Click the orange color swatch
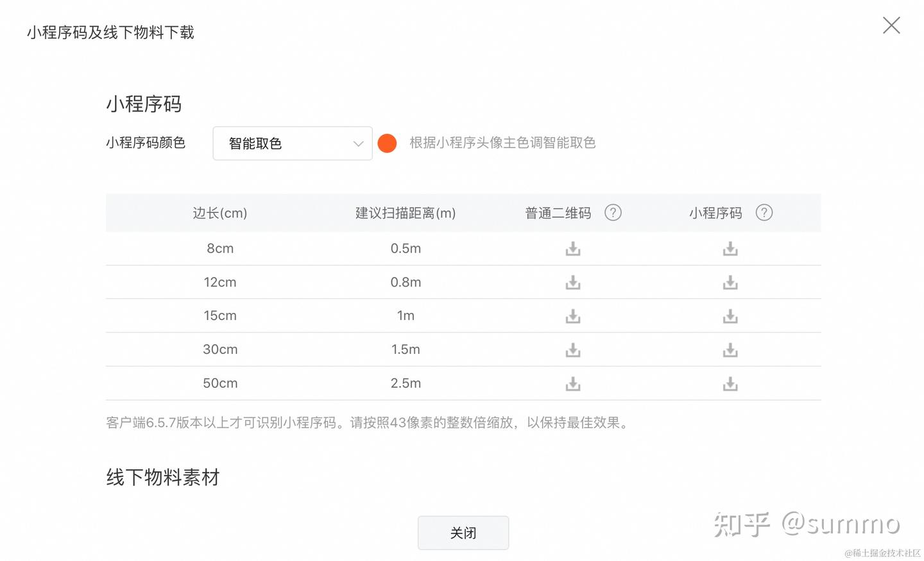 pyautogui.click(x=387, y=143)
